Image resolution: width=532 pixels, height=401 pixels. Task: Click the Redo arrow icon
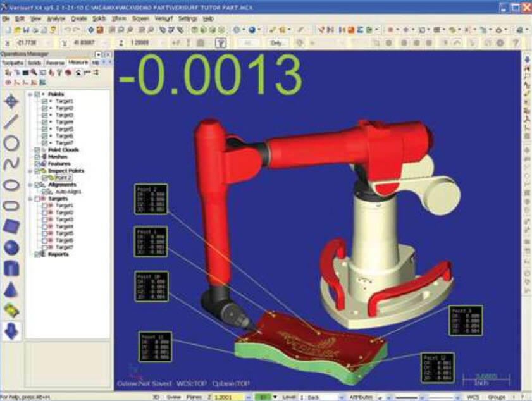(x=77, y=30)
